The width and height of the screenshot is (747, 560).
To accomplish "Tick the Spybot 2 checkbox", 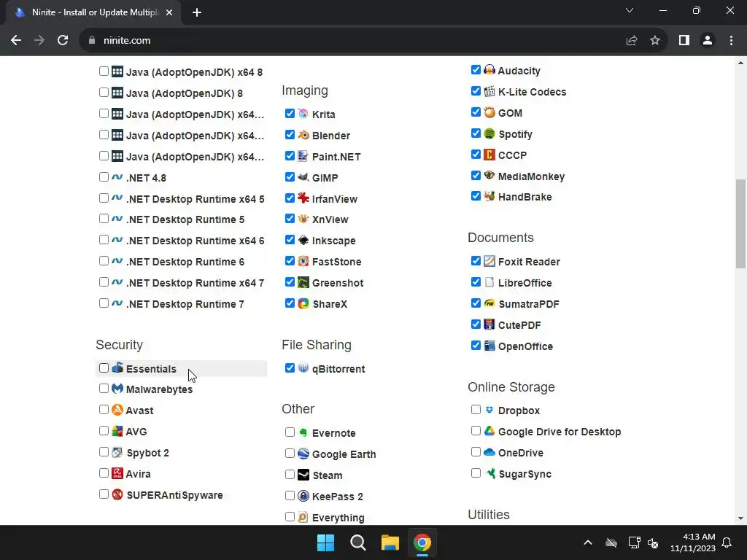I will point(104,452).
